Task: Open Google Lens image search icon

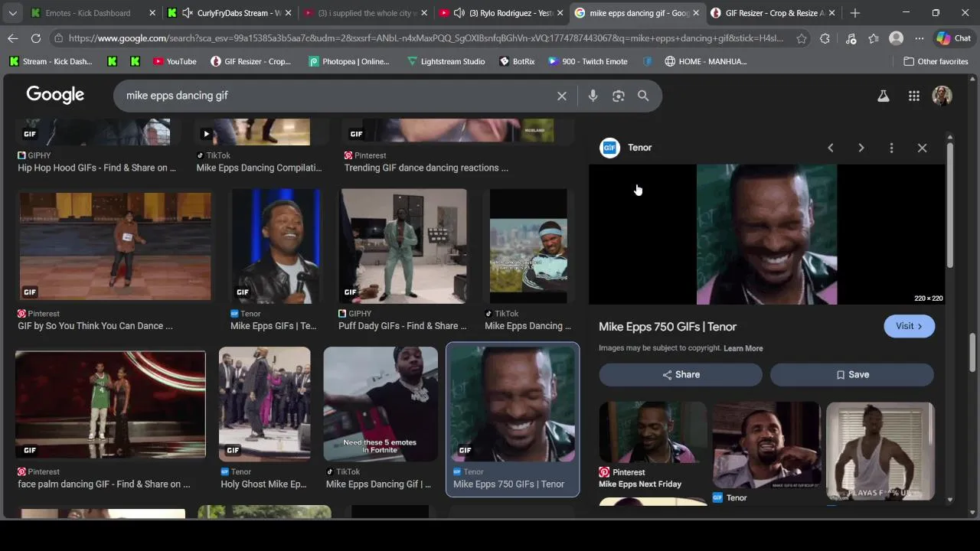Action: (619, 96)
